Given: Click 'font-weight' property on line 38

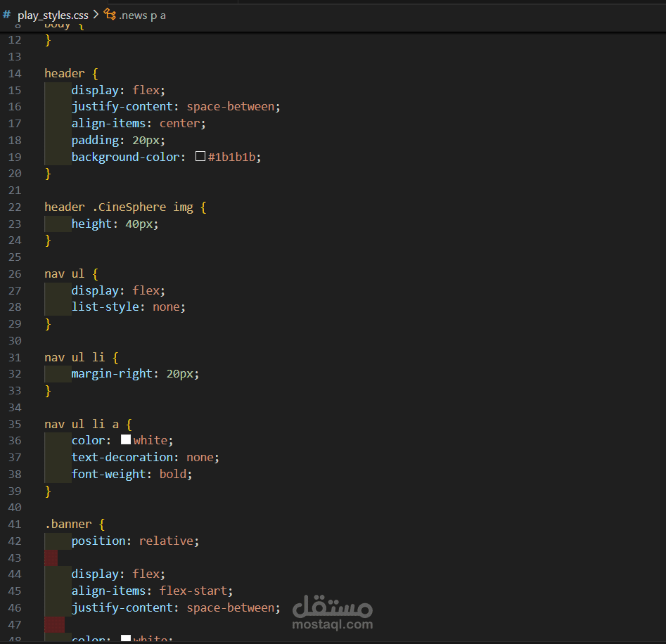Looking at the screenshot, I should click(x=109, y=474).
